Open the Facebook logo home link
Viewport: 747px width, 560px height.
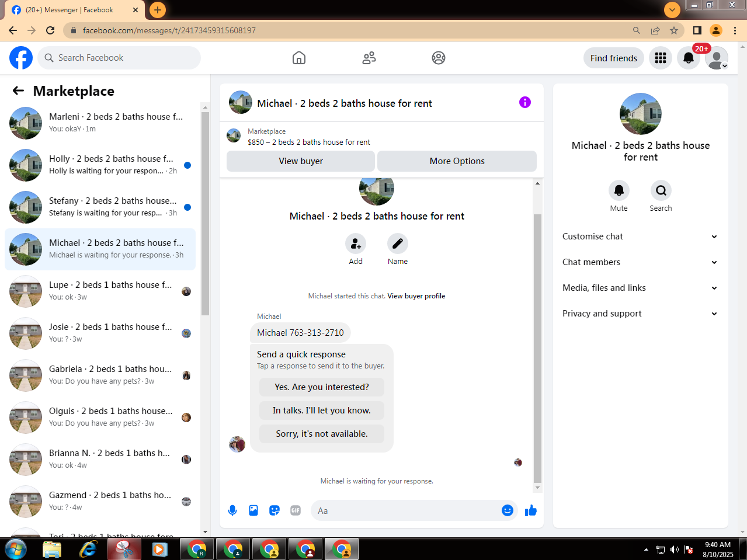tap(21, 58)
